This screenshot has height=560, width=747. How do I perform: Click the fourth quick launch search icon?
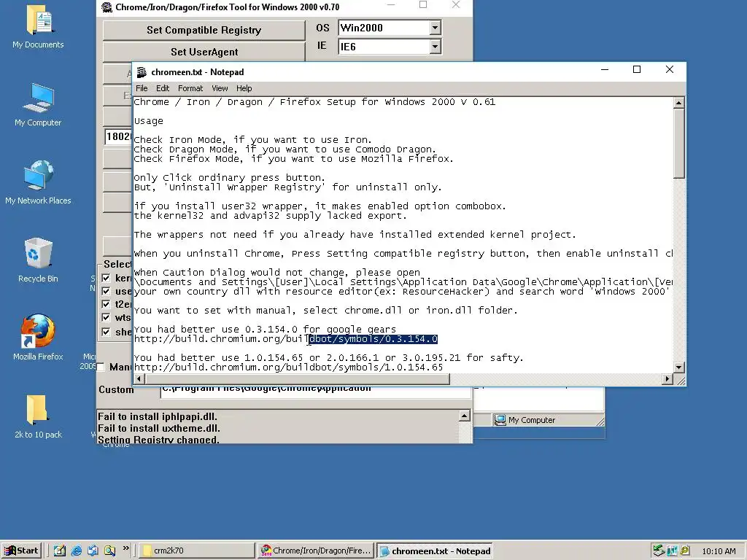[109, 551]
